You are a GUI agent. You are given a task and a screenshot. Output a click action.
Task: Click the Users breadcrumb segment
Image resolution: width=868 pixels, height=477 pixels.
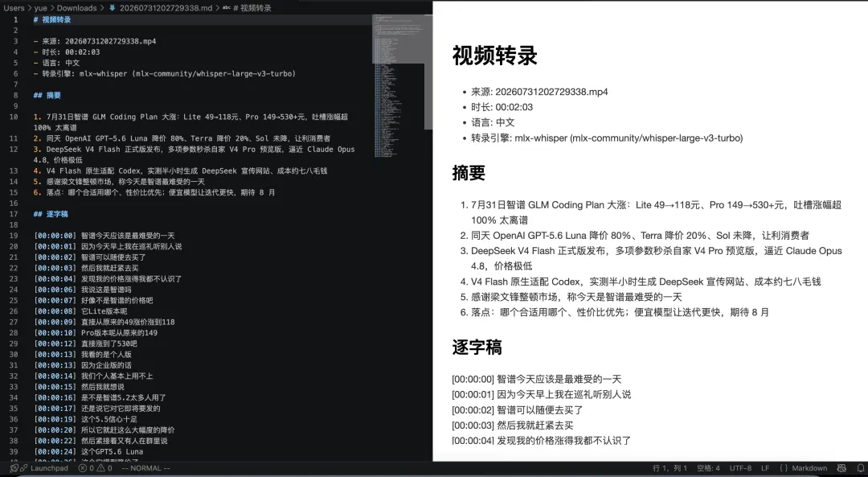click(x=14, y=8)
